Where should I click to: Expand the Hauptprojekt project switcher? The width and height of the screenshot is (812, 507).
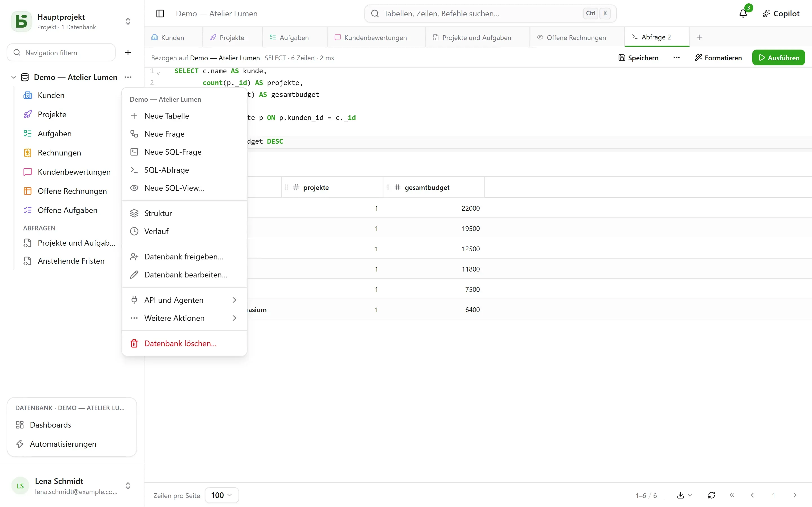(128, 21)
